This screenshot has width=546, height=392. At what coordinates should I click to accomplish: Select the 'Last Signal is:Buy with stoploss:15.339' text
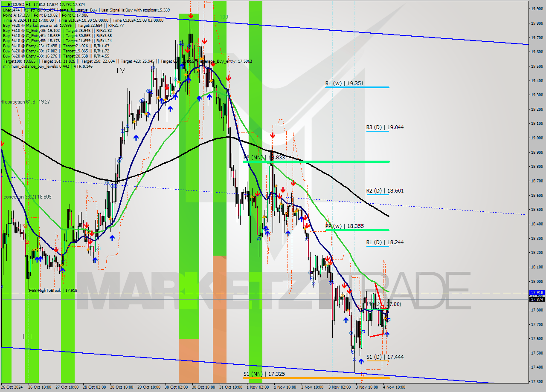pyautogui.click(x=135, y=10)
